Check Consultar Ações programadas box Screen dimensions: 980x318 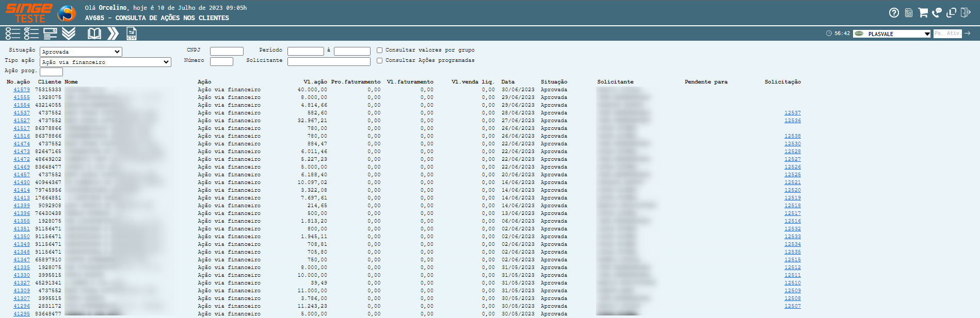point(380,61)
